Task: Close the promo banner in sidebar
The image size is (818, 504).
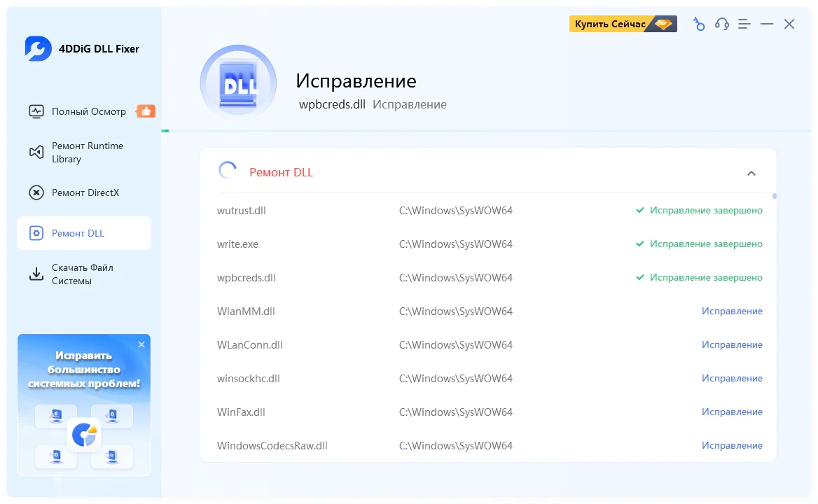Action: 141,344
